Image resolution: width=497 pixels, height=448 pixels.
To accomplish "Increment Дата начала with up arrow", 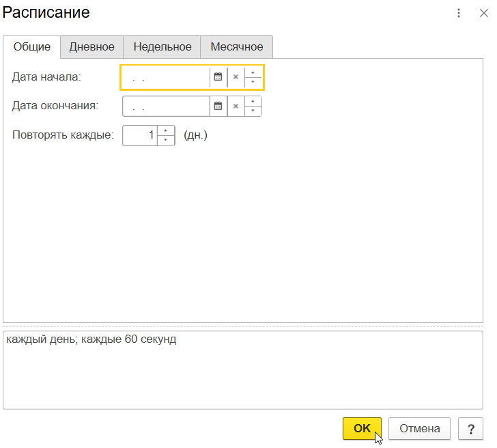I will (x=253, y=72).
